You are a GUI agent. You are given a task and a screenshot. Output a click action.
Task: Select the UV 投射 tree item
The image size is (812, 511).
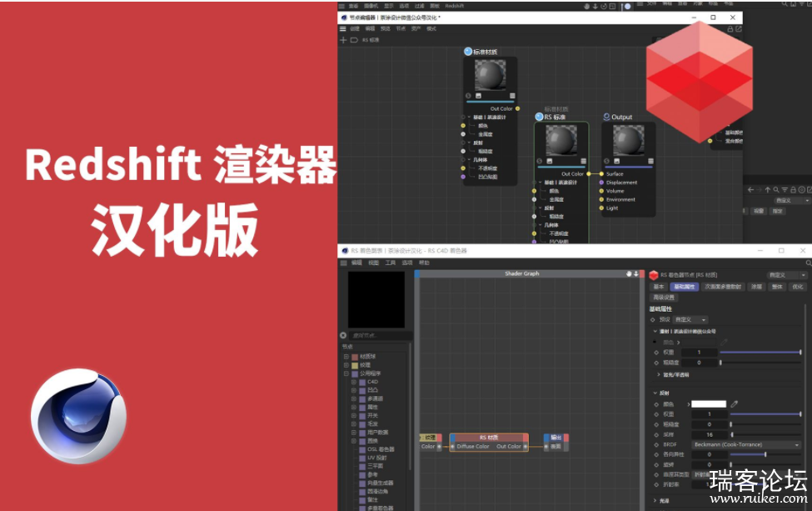(x=377, y=458)
